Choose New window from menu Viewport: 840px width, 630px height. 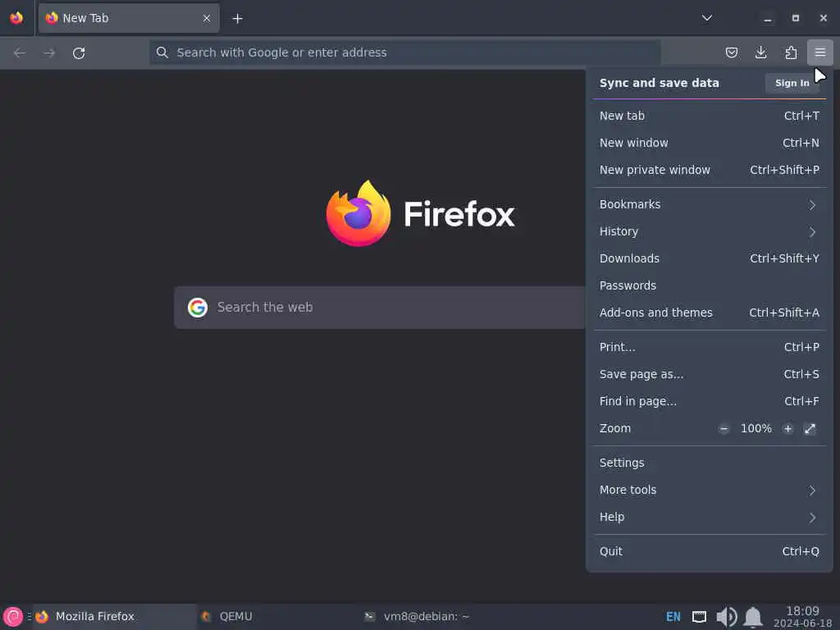tap(710, 143)
